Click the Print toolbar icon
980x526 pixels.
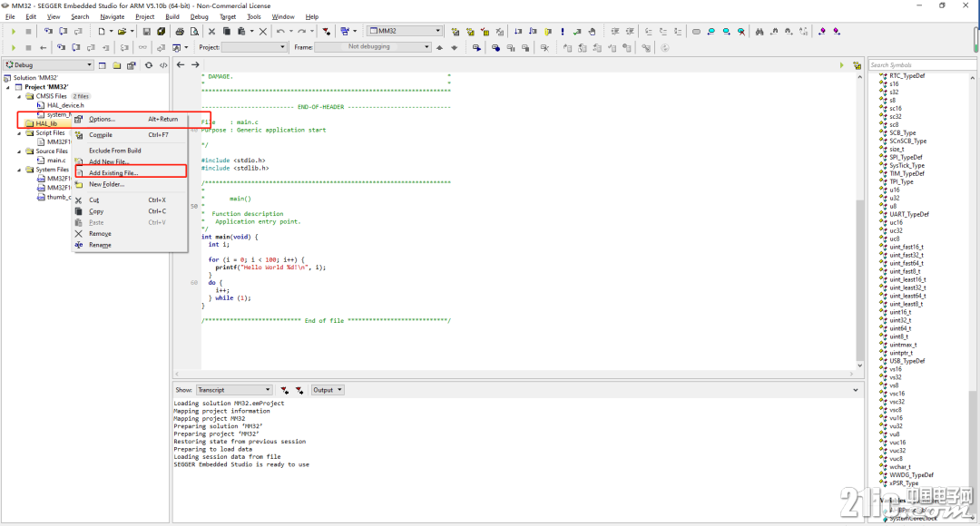[x=180, y=31]
